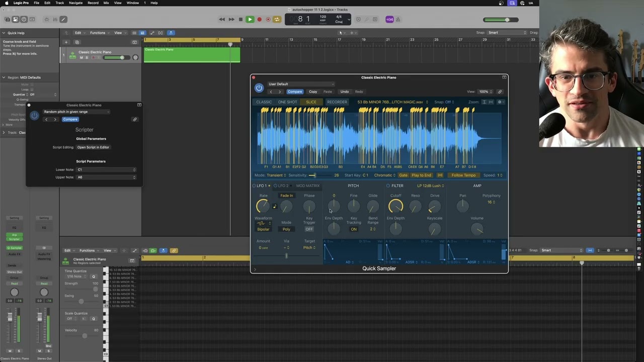Open the MOD MATRIX tab
Screen dimensions: 644x362
[x=308, y=186]
